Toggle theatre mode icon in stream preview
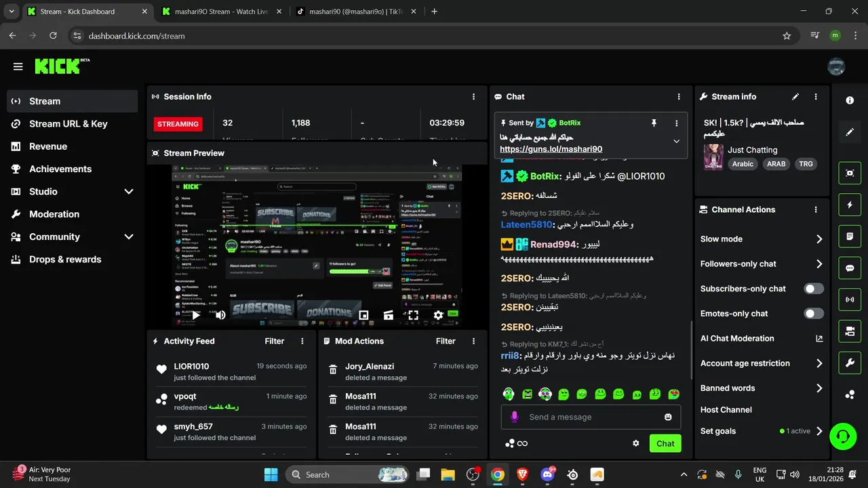The width and height of the screenshot is (868, 488). click(389, 315)
